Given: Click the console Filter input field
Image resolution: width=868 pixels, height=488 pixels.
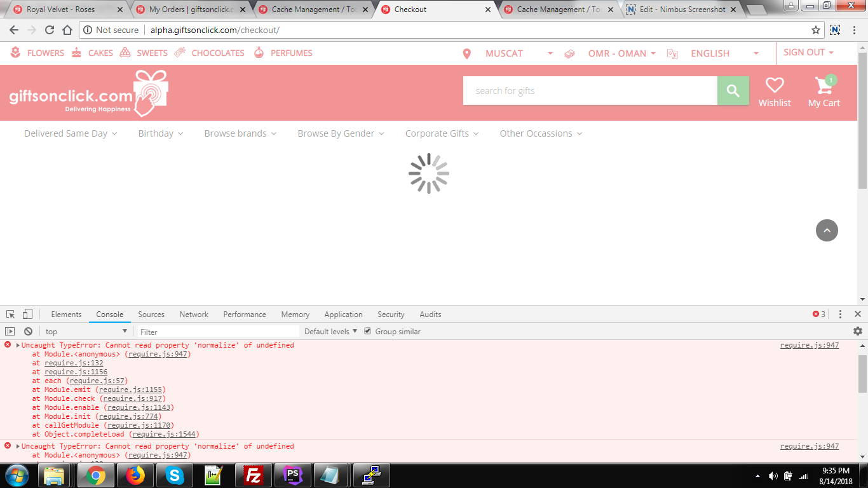Looking at the screenshot, I should pos(216,332).
